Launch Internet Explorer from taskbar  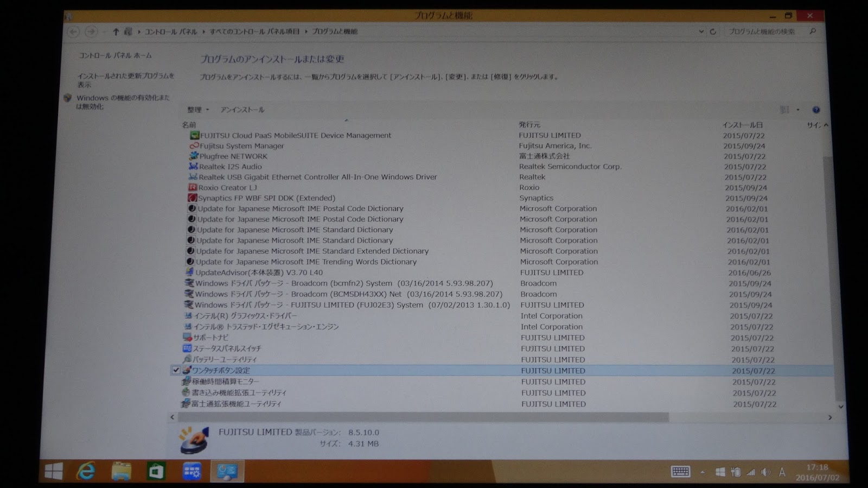86,471
